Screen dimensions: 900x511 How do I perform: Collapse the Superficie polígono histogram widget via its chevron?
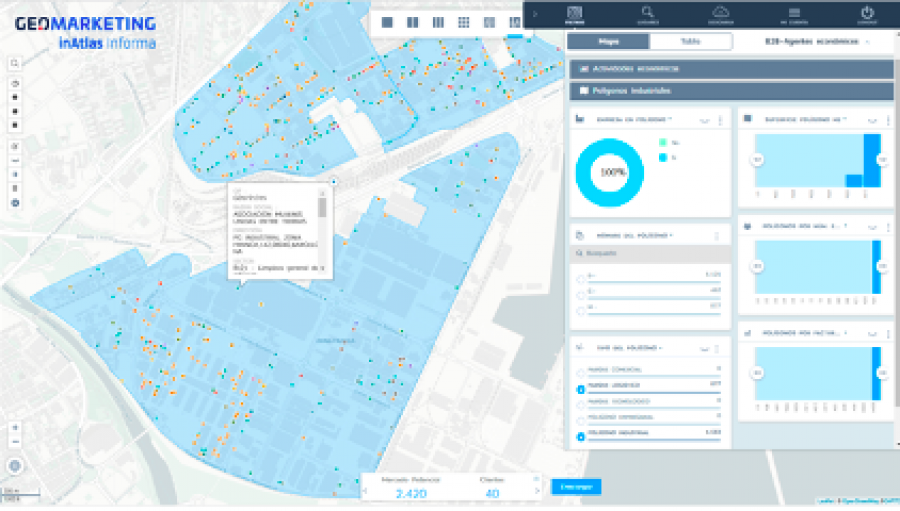tap(872, 121)
